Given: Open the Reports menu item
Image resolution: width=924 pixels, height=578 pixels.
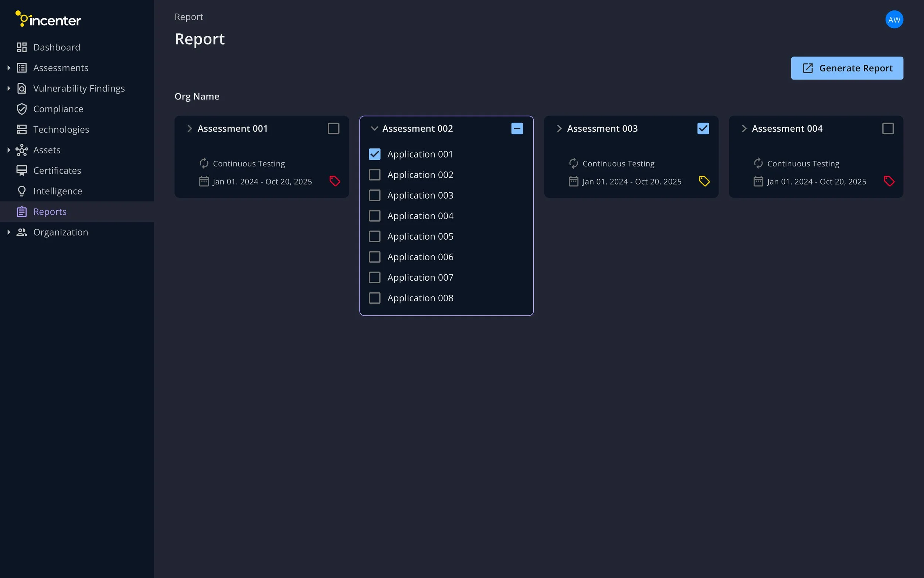Looking at the screenshot, I should coord(50,212).
